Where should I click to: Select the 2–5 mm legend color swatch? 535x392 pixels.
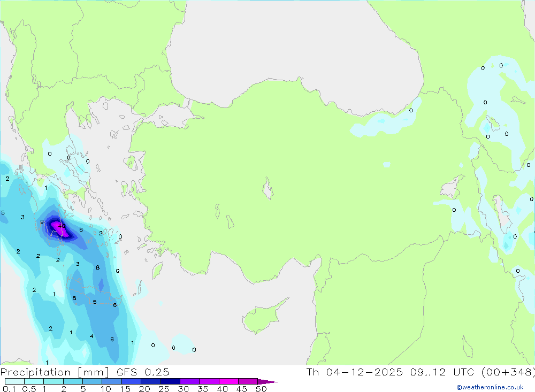[73, 381]
